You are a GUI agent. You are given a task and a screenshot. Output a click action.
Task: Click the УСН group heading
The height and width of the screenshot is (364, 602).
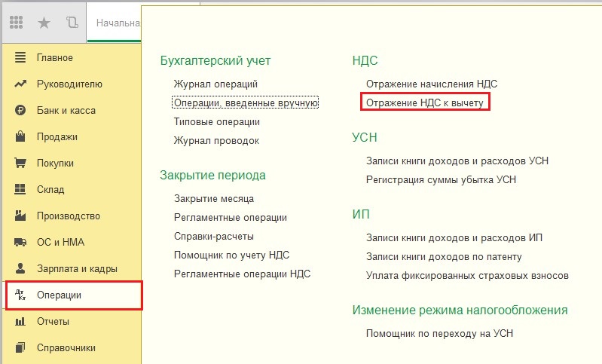[x=365, y=137]
